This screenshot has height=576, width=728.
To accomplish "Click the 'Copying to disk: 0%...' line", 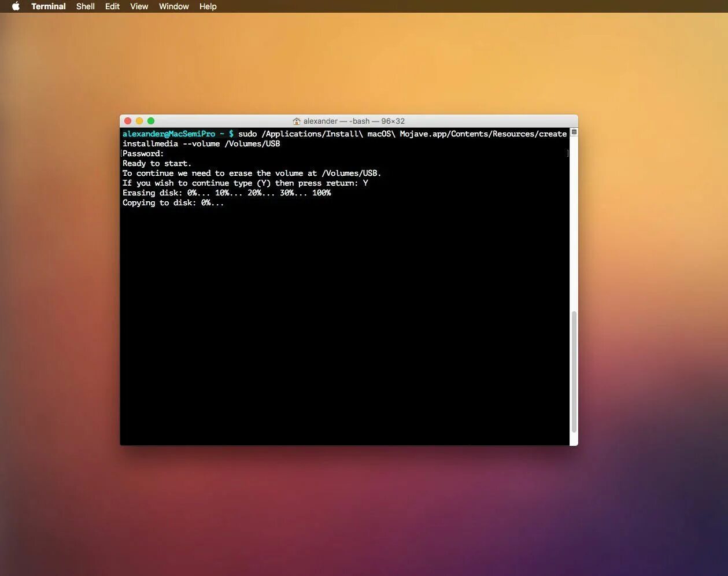I will (173, 203).
